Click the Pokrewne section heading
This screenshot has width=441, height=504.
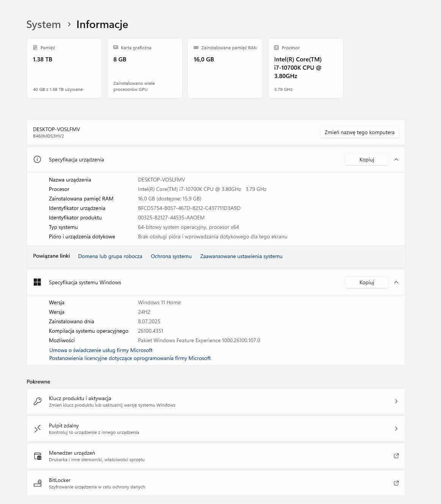(38, 382)
